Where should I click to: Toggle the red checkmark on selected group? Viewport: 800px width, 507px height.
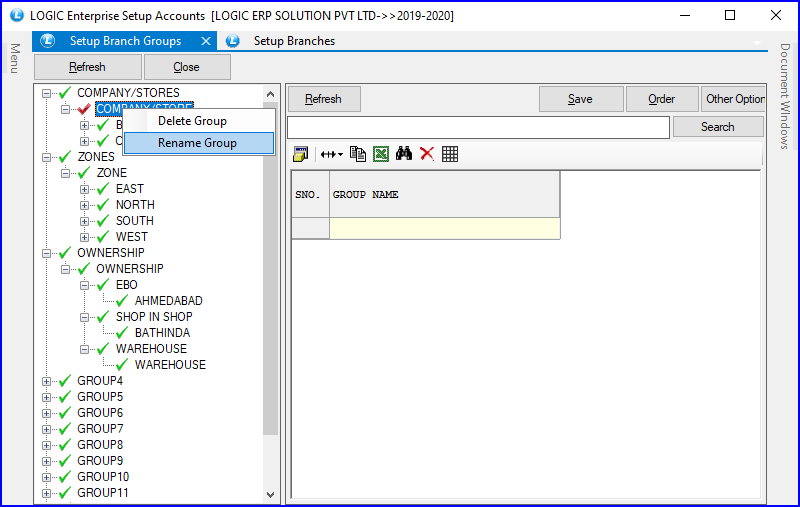click(x=84, y=109)
